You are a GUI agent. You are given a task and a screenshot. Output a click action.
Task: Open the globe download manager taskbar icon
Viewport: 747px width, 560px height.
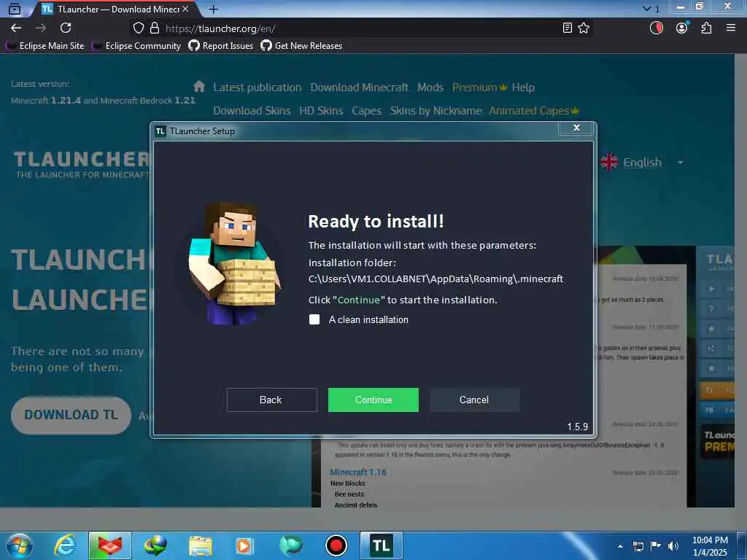coord(155,545)
